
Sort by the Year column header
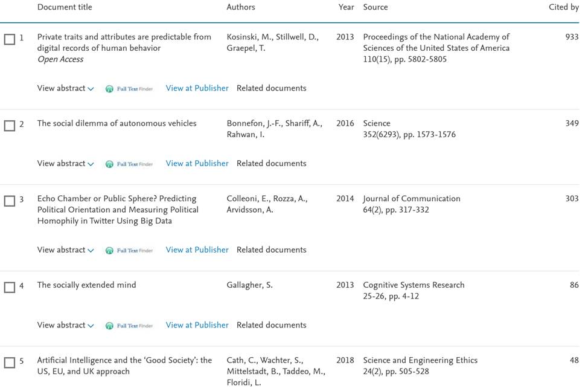347,7
